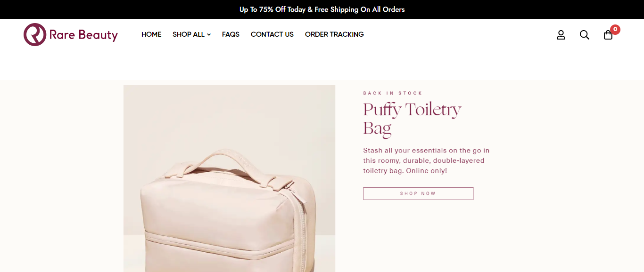The height and width of the screenshot is (272, 644).
Task: Click the Puffy Toiletry Bag heading
Action: tap(412, 119)
